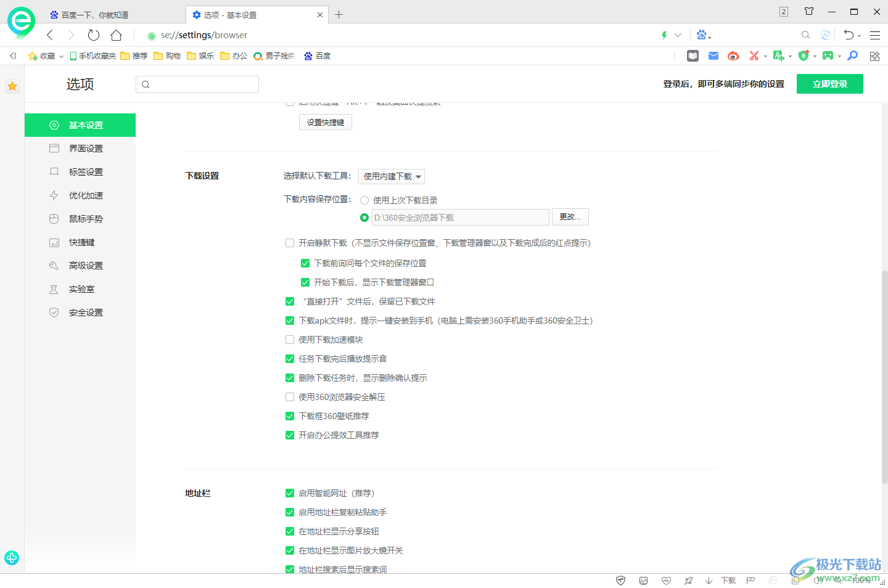Screen dimensions: 888x588
Task: Select 使用上次下载目录 radio option
Action: pyautogui.click(x=364, y=200)
